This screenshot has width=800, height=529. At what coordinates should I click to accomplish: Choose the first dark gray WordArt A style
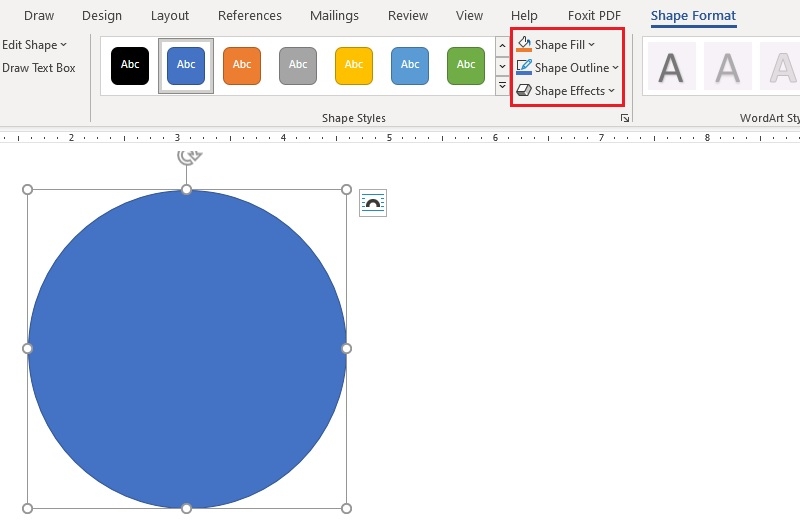pyautogui.click(x=671, y=66)
